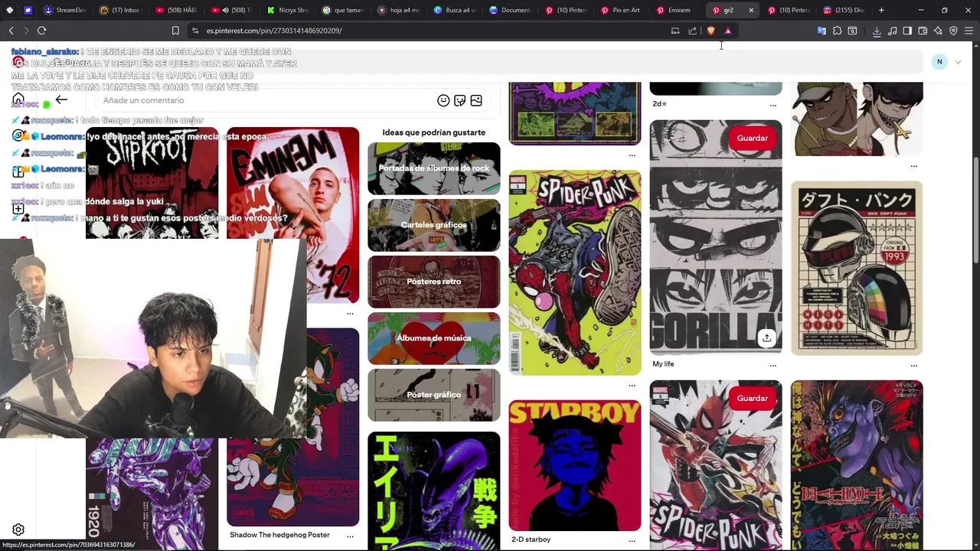Open the yellow Spider-Punk comic pin
This screenshot has width=980, height=551.
click(x=575, y=272)
